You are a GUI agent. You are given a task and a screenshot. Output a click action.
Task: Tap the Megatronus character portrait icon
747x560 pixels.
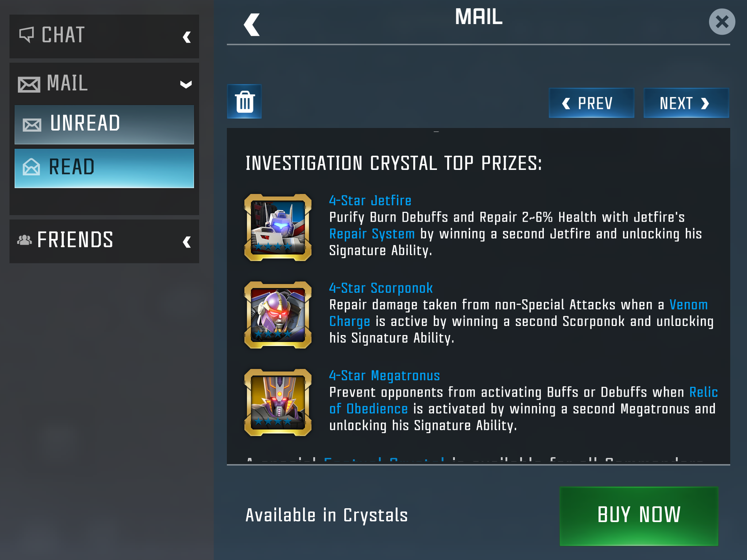278,402
